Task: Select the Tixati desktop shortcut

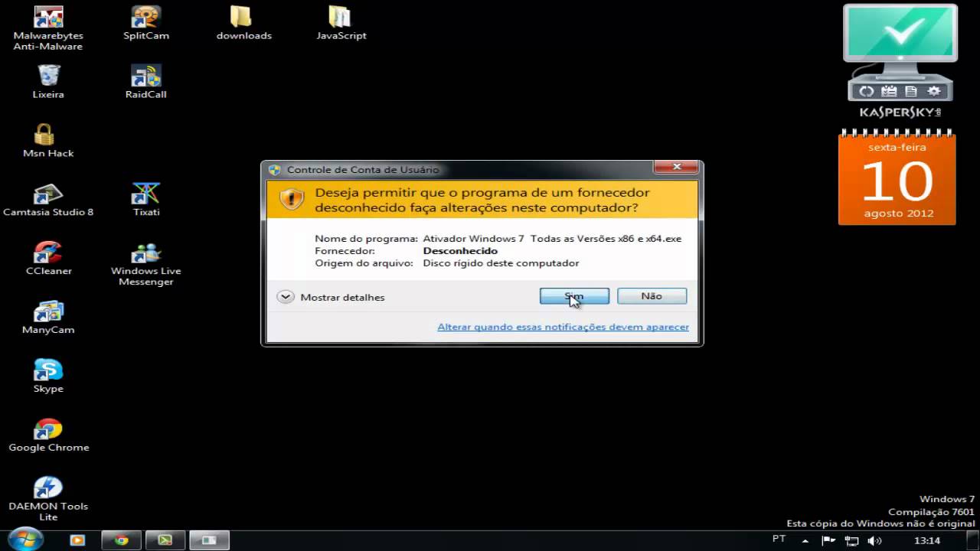Action: click(146, 200)
